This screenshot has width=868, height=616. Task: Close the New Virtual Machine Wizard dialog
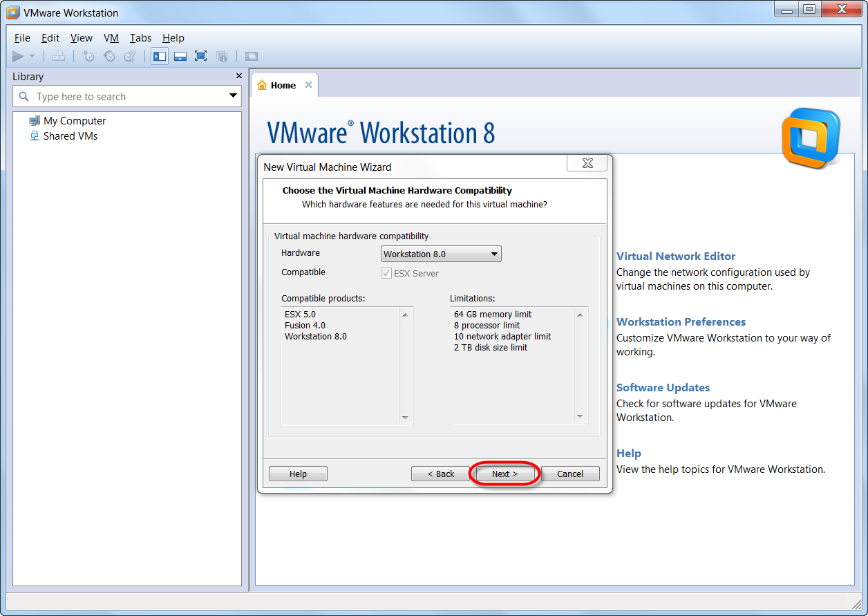coord(587,163)
